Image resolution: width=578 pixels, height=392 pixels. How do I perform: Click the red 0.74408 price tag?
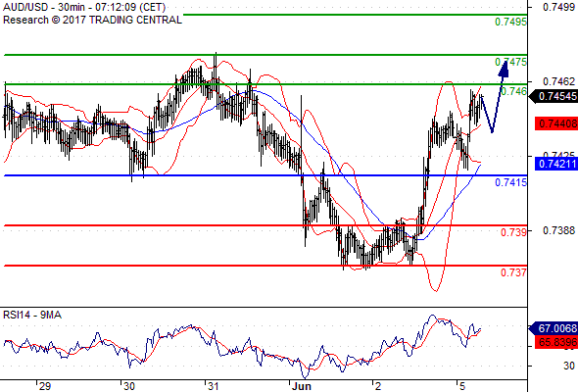(x=556, y=123)
